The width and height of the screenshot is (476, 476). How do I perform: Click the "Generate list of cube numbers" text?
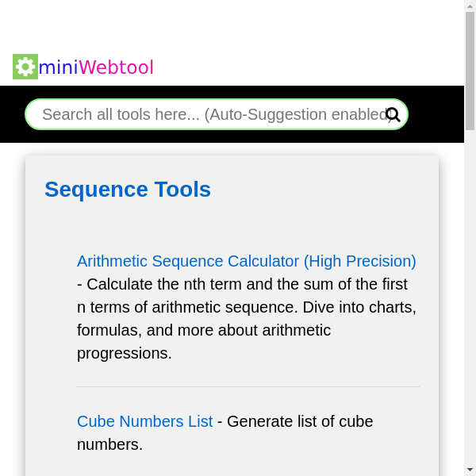(x=301, y=421)
